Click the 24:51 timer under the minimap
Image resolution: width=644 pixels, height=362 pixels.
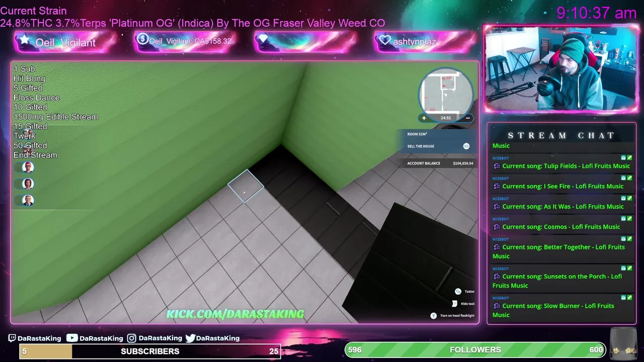[446, 118]
